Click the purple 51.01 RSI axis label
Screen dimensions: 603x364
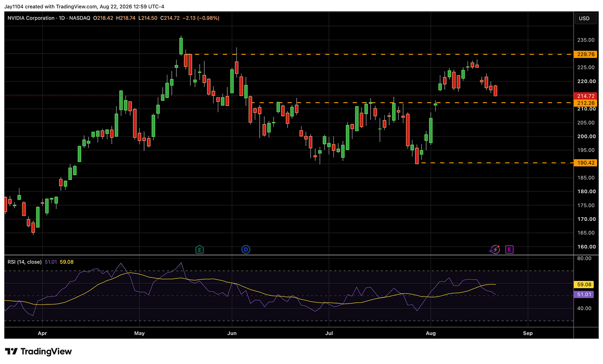[584, 295]
